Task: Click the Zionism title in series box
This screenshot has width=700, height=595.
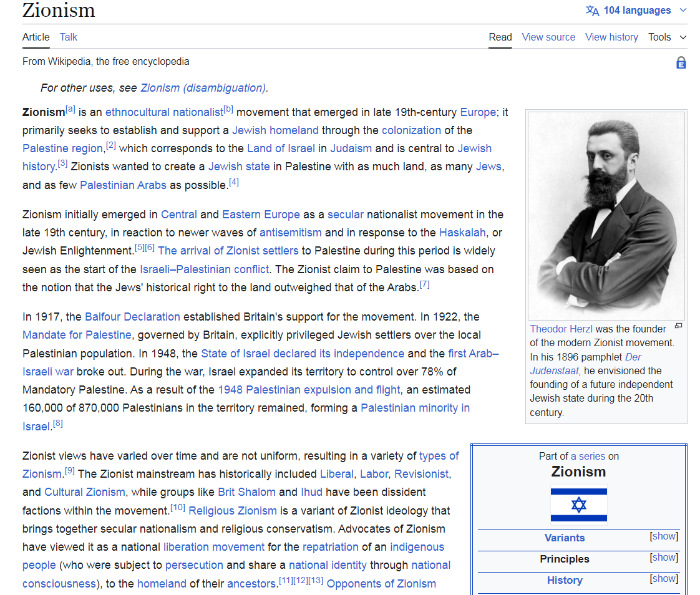Action: point(578,472)
